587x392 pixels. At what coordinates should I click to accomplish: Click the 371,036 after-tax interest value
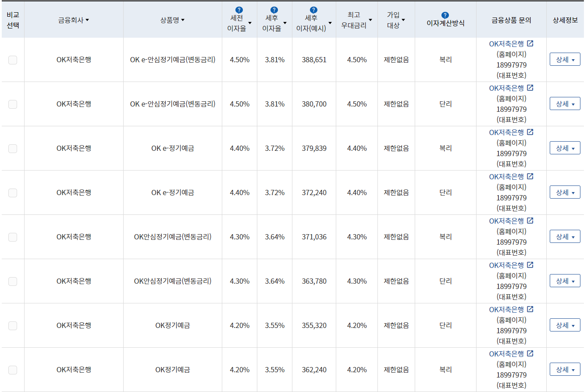pyautogui.click(x=314, y=237)
